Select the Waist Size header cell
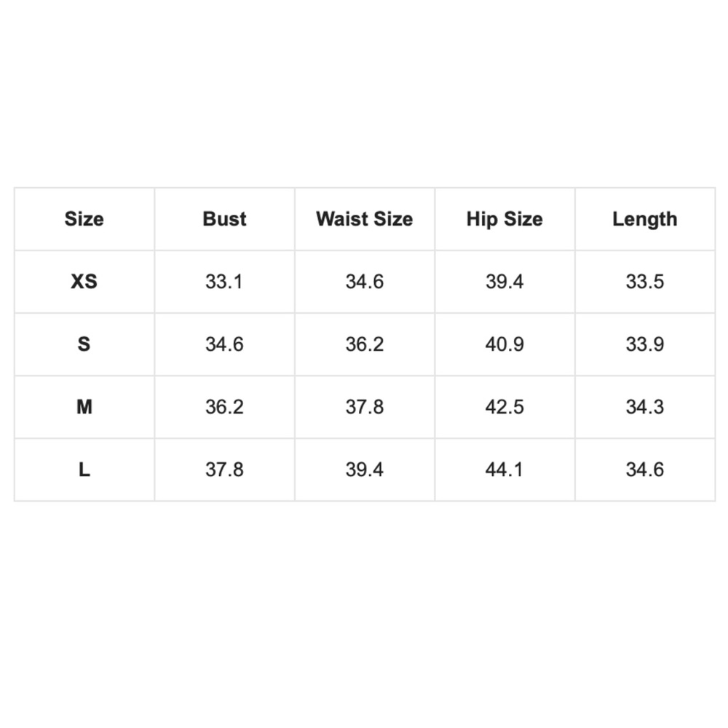The image size is (728, 728). coord(364,219)
